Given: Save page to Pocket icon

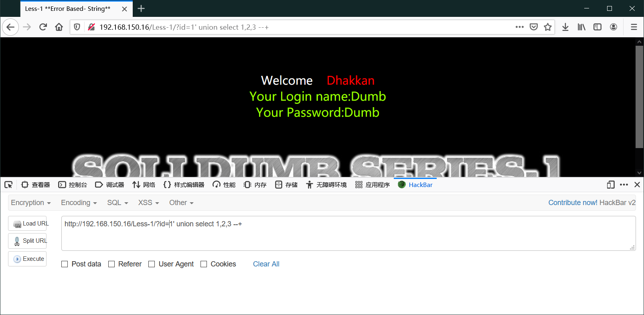Looking at the screenshot, I should [x=534, y=27].
